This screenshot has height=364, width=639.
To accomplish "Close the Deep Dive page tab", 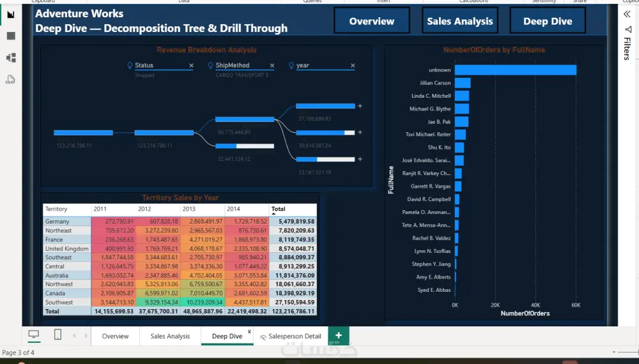I will point(249,331).
